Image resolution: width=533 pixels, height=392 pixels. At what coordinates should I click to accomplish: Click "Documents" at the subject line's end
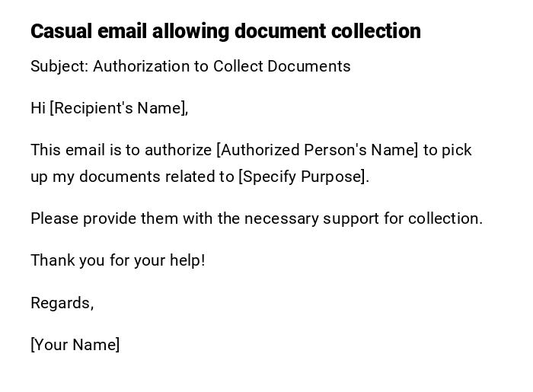[x=313, y=66]
